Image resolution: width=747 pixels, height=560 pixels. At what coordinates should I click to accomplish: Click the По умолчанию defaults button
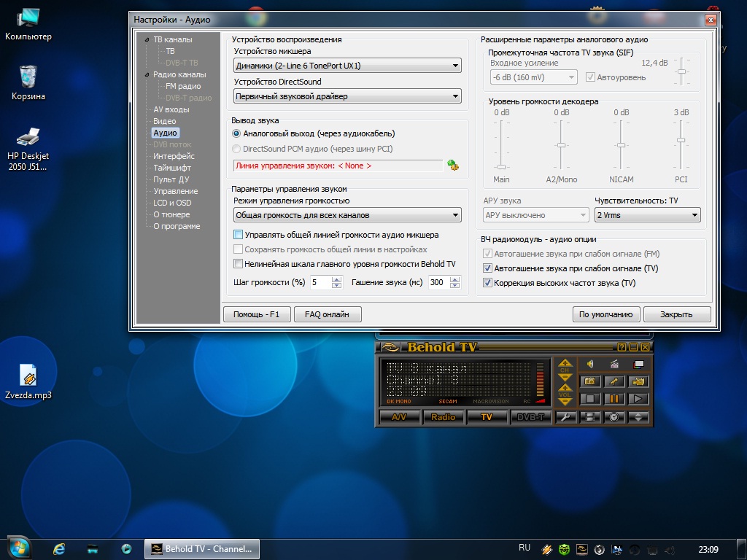pyautogui.click(x=606, y=314)
